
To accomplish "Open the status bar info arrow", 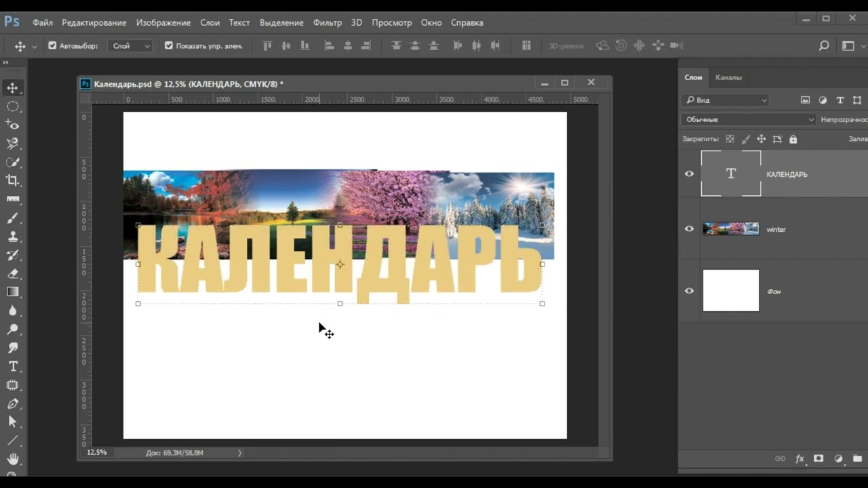I will (x=239, y=453).
